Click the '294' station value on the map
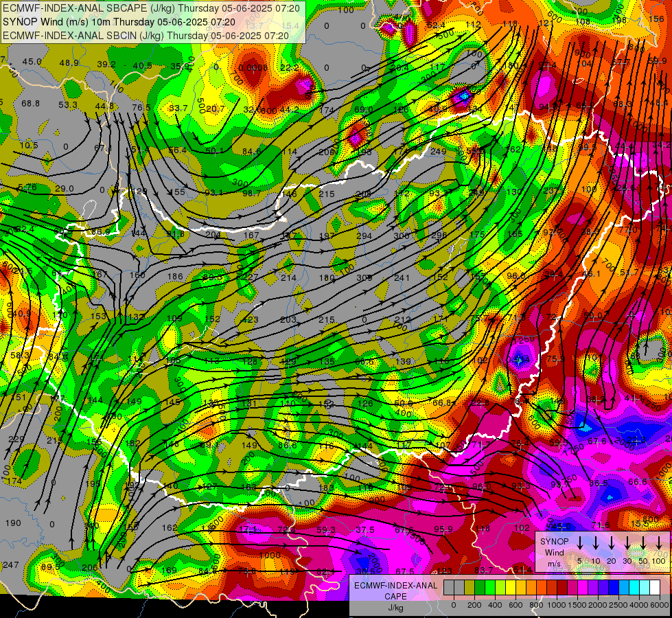 click(364, 236)
